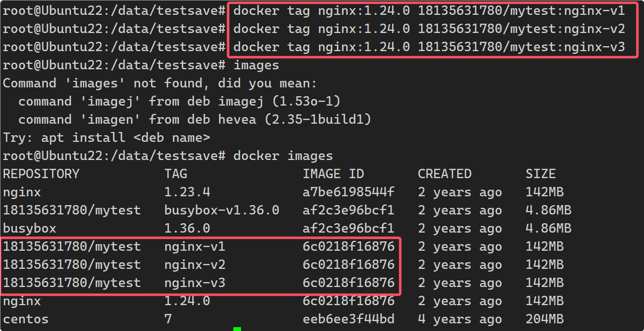Click the docker tag command ending in nginx-v3

(x=429, y=47)
